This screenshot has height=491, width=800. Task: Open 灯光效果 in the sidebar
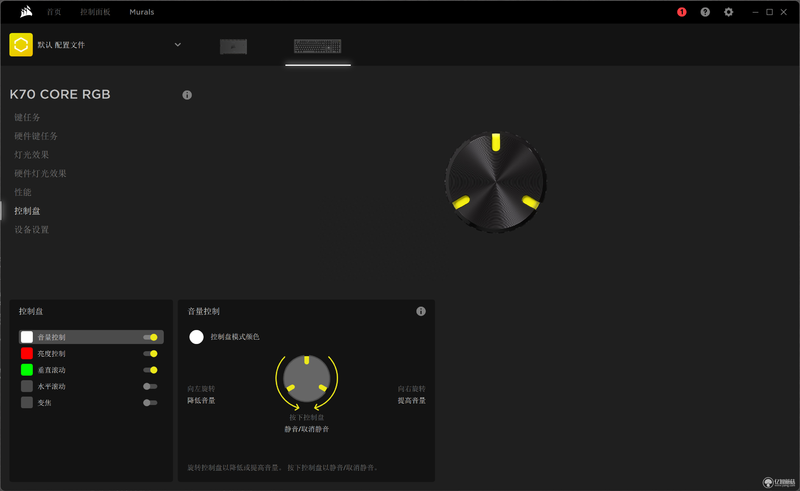point(32,155)
